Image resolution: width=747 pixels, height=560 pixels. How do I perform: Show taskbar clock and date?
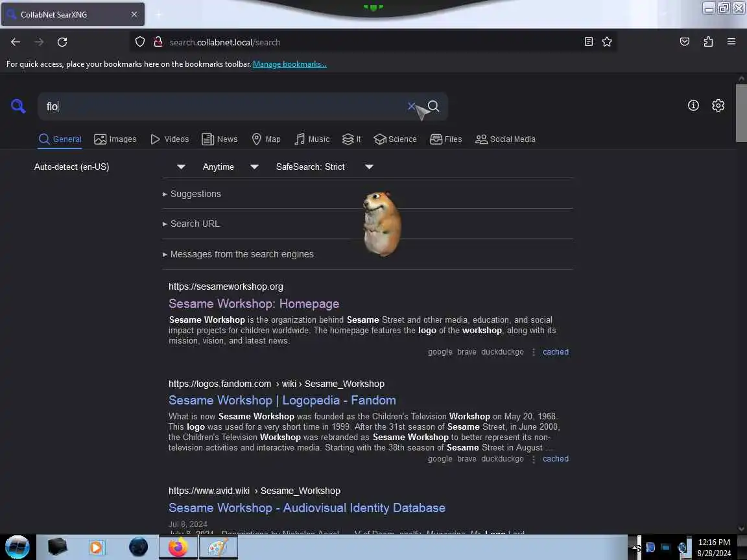pos(714,548)
